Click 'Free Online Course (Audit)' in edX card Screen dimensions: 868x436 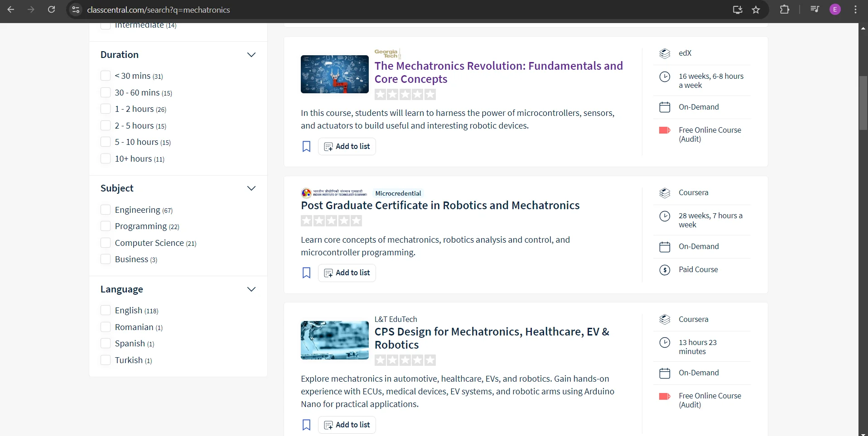click(709, 134)
